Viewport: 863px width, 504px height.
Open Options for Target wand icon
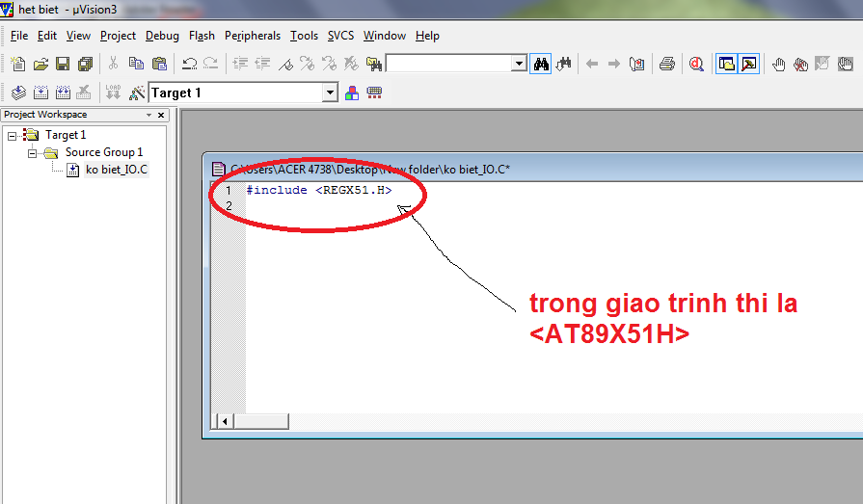[137, 93]
